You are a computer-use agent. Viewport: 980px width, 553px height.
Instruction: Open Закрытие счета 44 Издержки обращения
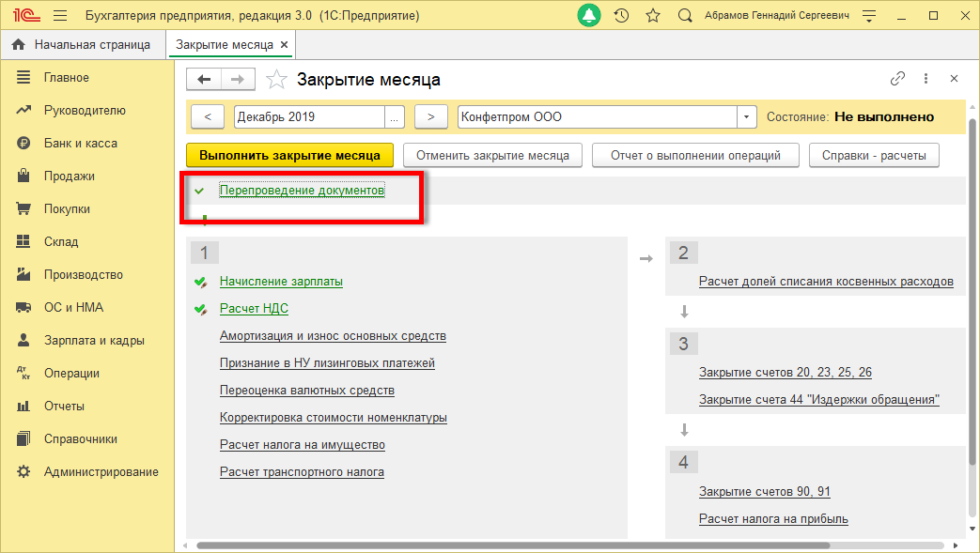click(818, 399)
